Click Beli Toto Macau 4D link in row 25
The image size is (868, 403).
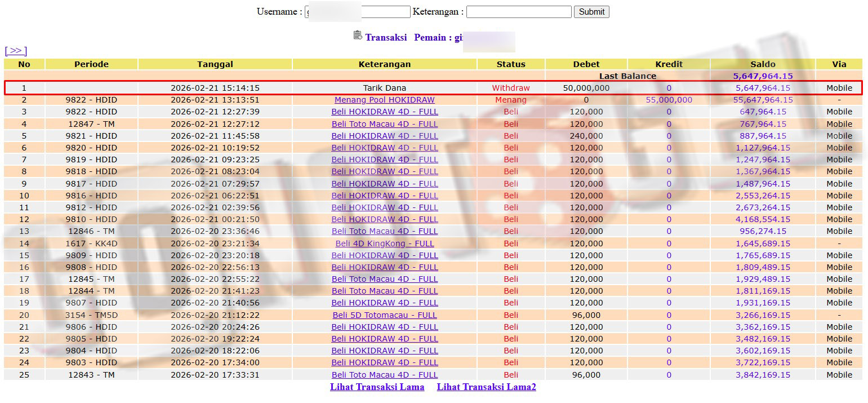coord(384,375)
